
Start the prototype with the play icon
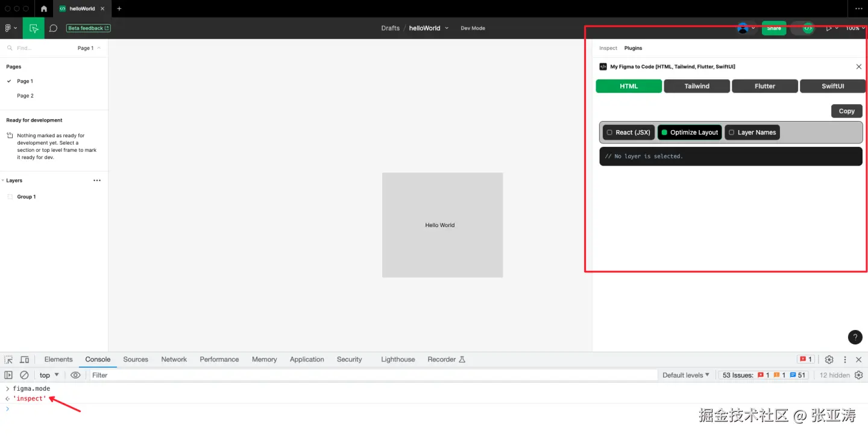pos(829,28)
